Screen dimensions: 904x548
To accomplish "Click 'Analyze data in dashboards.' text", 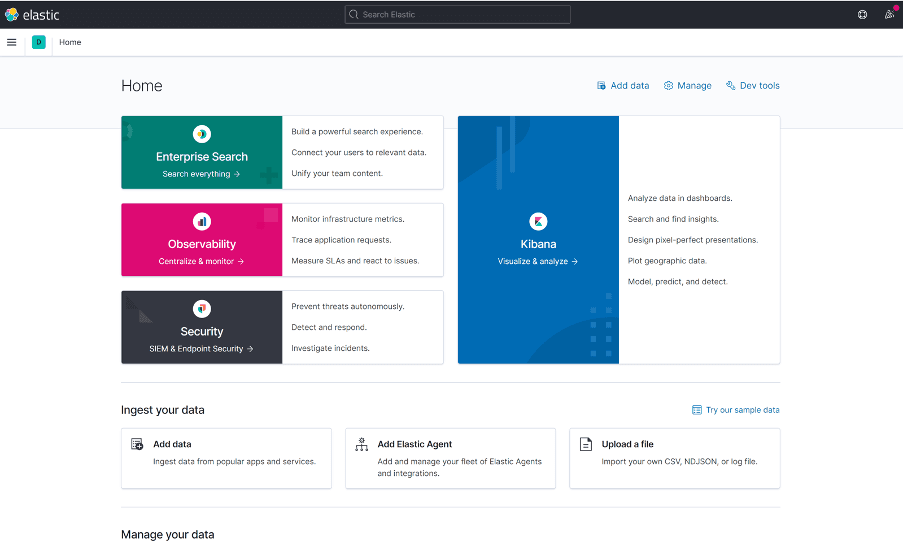I will (680, 198).
